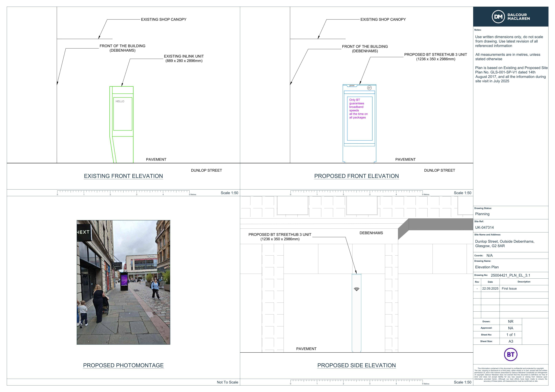
Task: Click 'EXISTING SHOP CANOPY' in existing elevation view
Action: (x=164, y=19)
